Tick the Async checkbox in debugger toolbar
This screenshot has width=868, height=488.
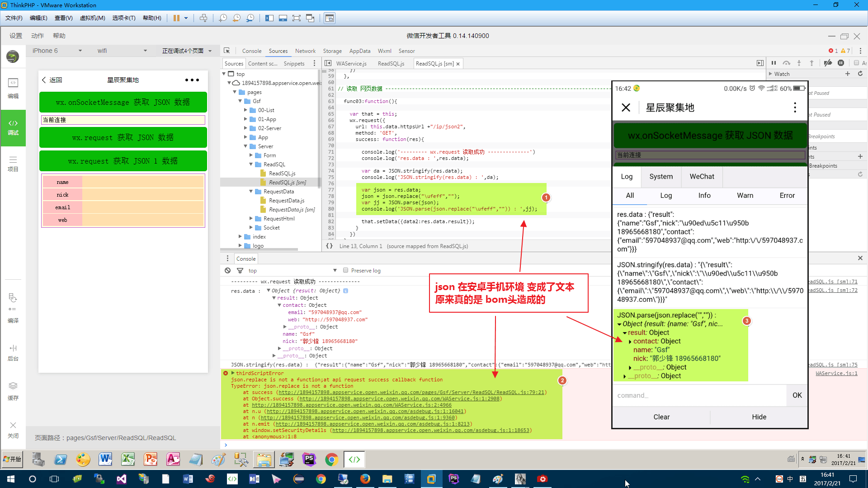[856, 63]
